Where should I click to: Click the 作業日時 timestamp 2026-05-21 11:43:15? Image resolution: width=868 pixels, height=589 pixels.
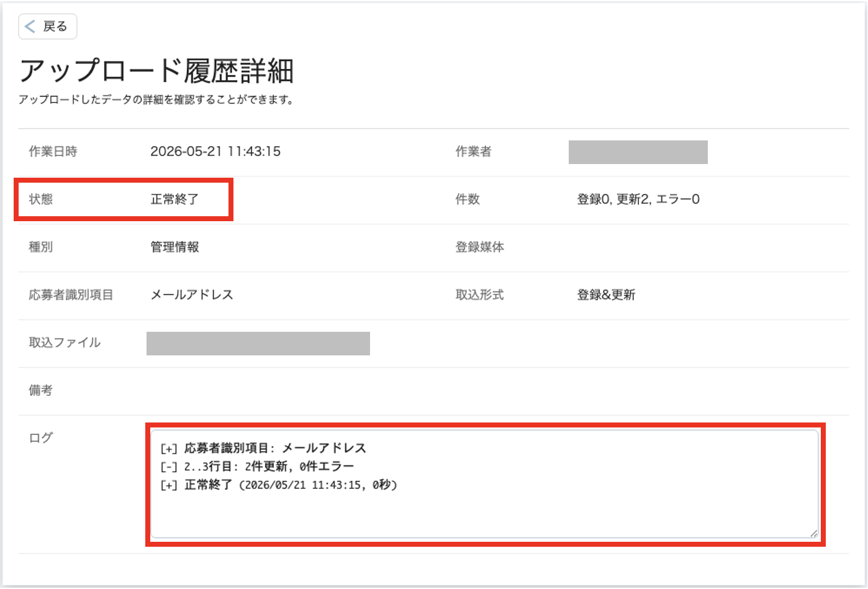pos(215,152)
